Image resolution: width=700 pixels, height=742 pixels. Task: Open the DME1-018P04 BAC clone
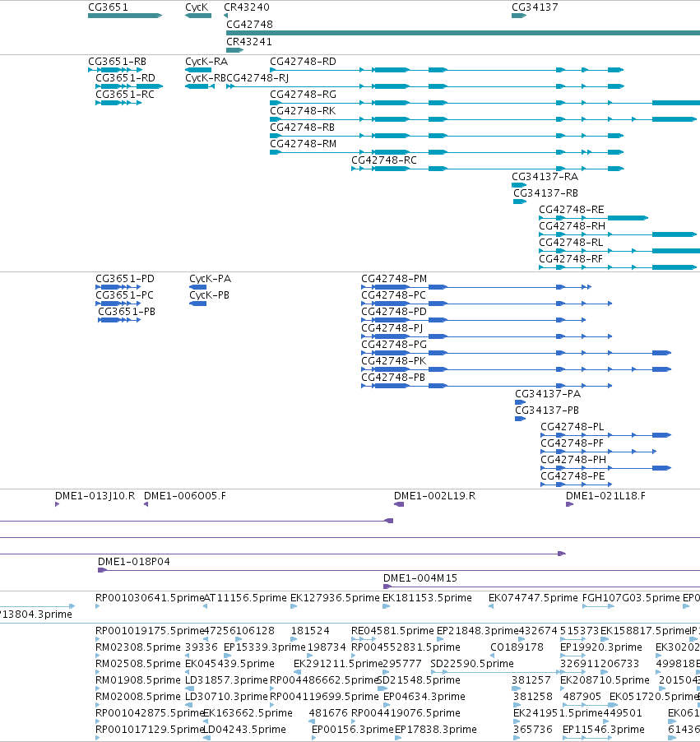(398, 570)
